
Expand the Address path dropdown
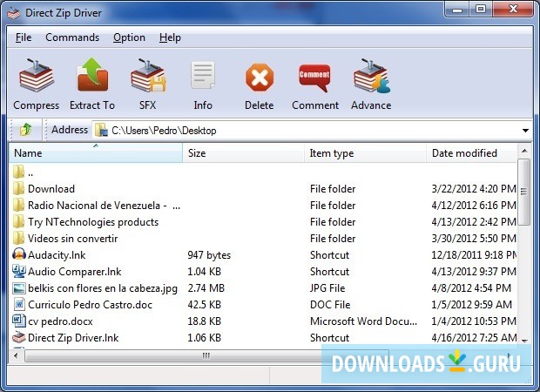click(525, 131)
